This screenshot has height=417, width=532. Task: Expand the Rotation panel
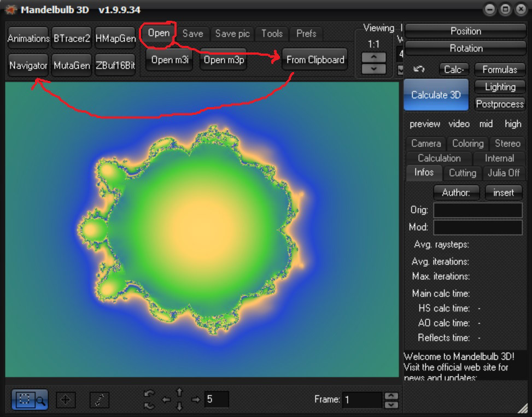465,48
